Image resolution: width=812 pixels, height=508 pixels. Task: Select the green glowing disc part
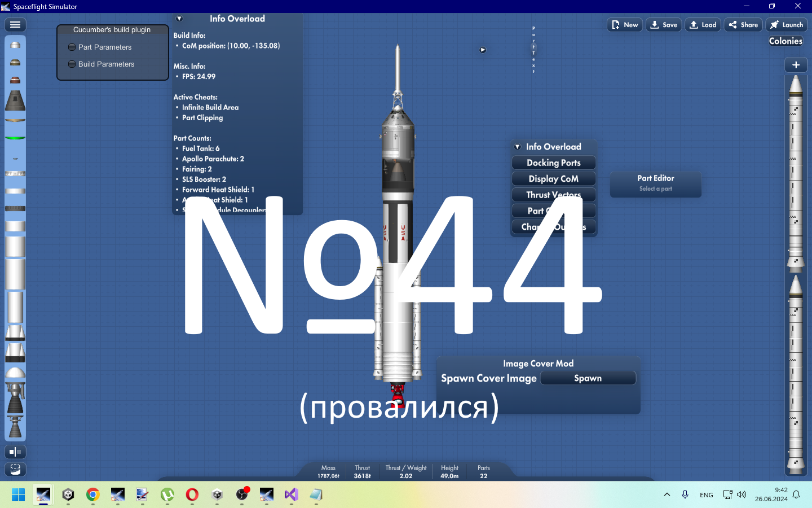click(15, 137)
